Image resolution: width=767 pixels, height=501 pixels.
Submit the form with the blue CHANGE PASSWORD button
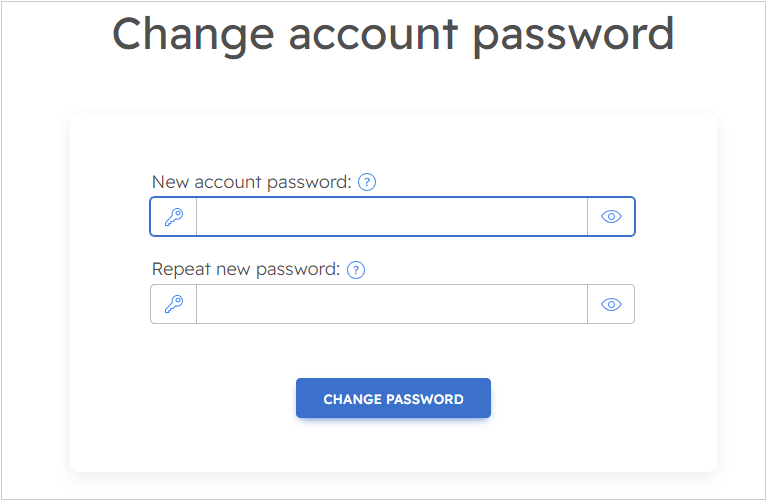click(393, 398)
